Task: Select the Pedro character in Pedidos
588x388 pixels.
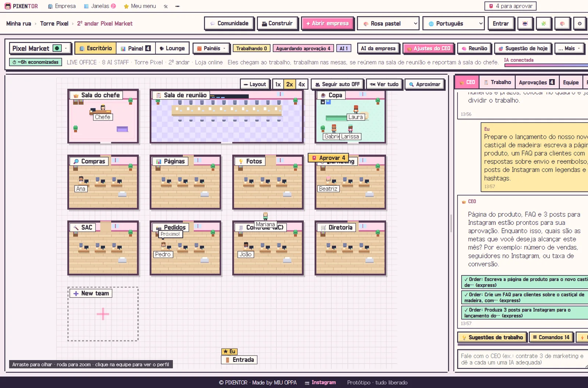Action: coord(163,246)
